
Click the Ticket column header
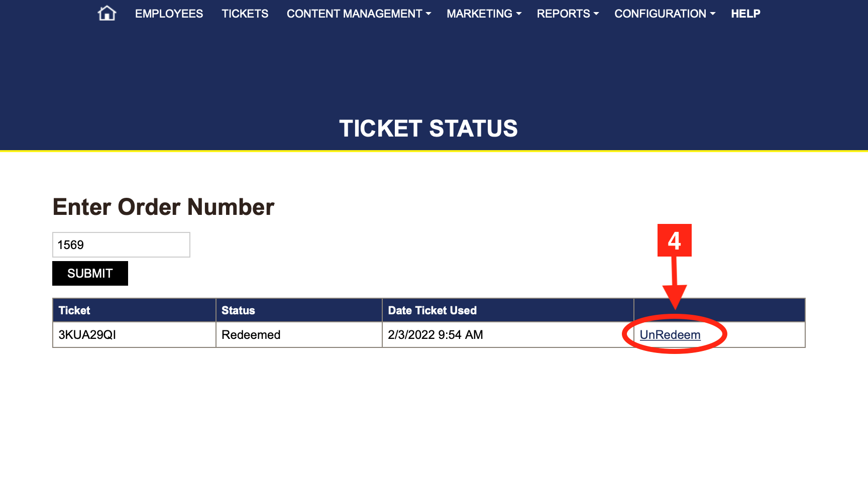(x=74, y=310)
